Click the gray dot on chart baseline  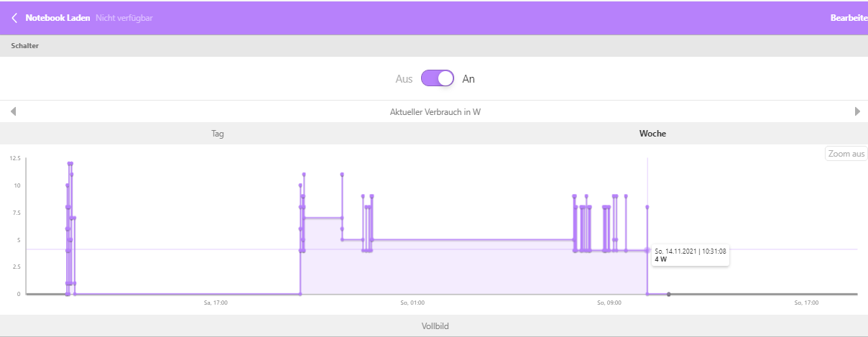click(x=669, y=294)
